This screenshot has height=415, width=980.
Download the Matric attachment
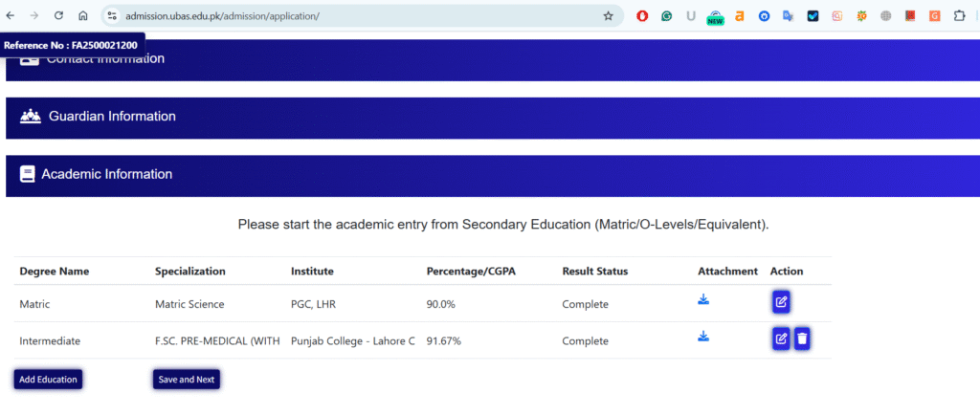[x=703, y=300]
